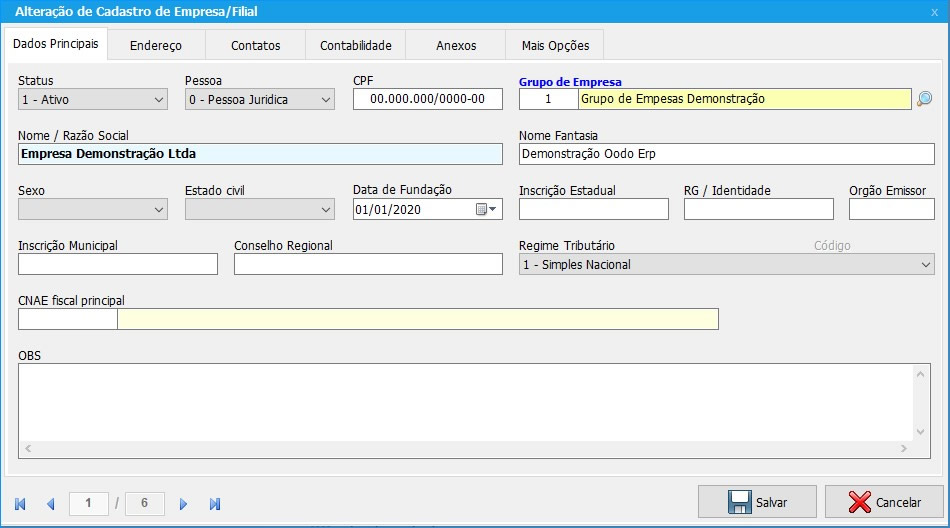950x528 pixels.
Task: Click the Conselho Regional field
Action: [368, 264]
